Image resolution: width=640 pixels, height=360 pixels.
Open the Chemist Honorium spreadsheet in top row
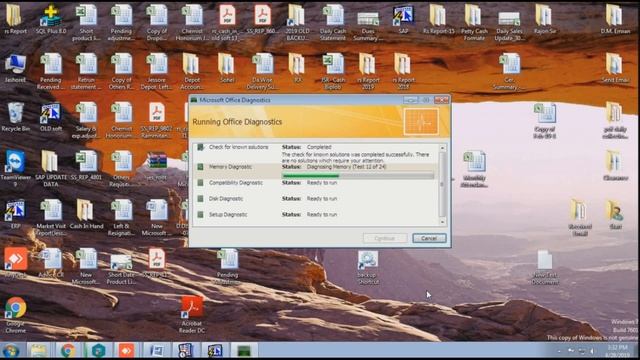[x=192, y=22]
